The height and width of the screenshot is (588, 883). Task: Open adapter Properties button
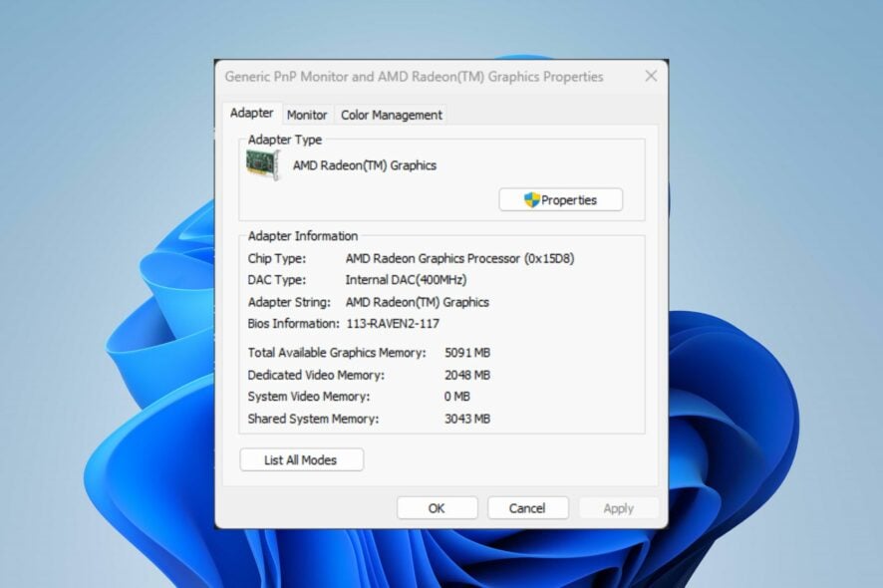[x=561, y=200]
